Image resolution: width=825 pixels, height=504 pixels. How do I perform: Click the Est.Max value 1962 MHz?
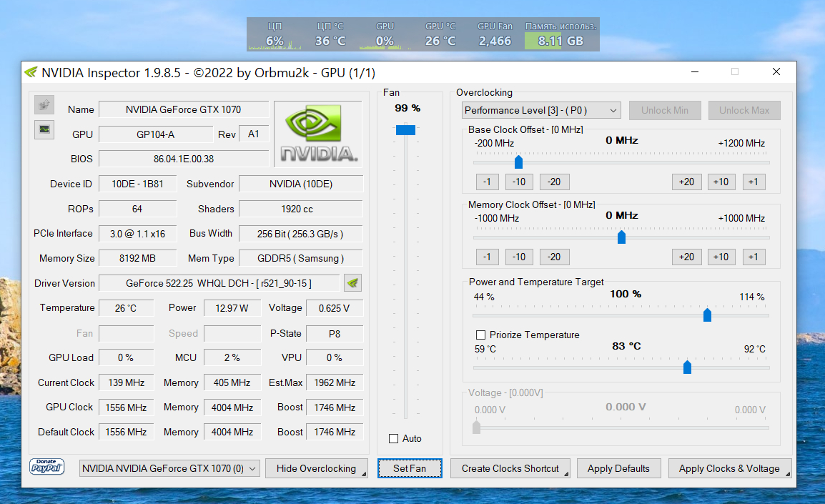335,382
